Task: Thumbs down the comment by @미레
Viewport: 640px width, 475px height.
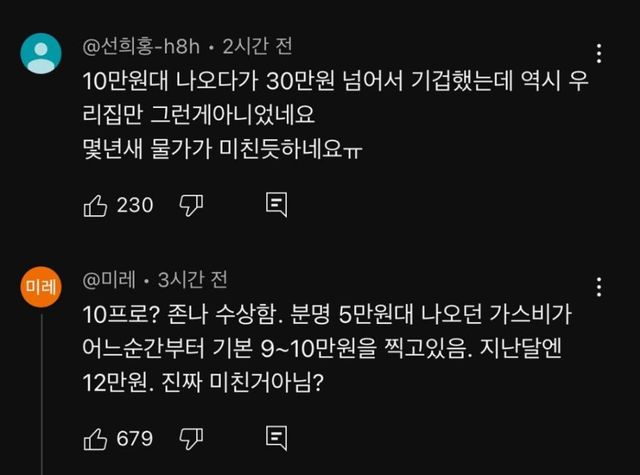Action: (191, 438)
